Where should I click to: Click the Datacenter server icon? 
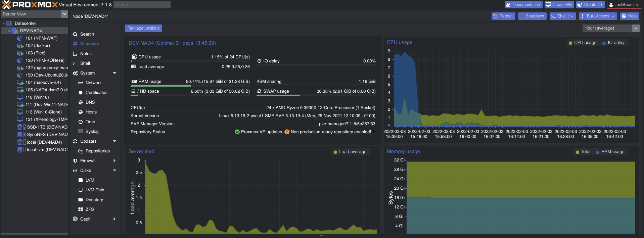click(x=9, y=23)
